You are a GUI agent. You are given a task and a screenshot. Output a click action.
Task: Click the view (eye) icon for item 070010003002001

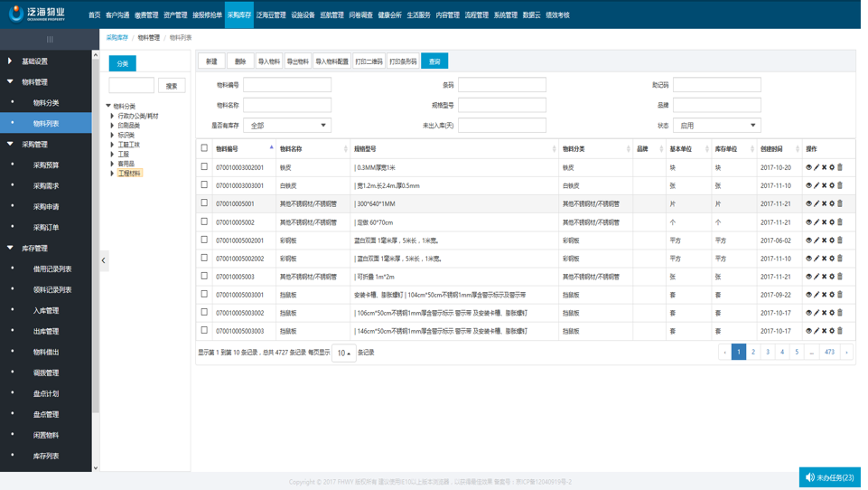point(808,167)
